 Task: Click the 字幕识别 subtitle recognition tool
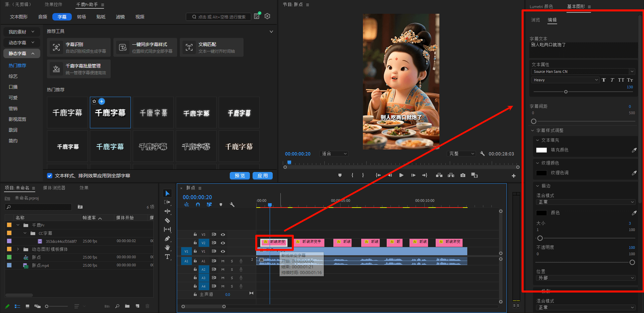[79, 47]
